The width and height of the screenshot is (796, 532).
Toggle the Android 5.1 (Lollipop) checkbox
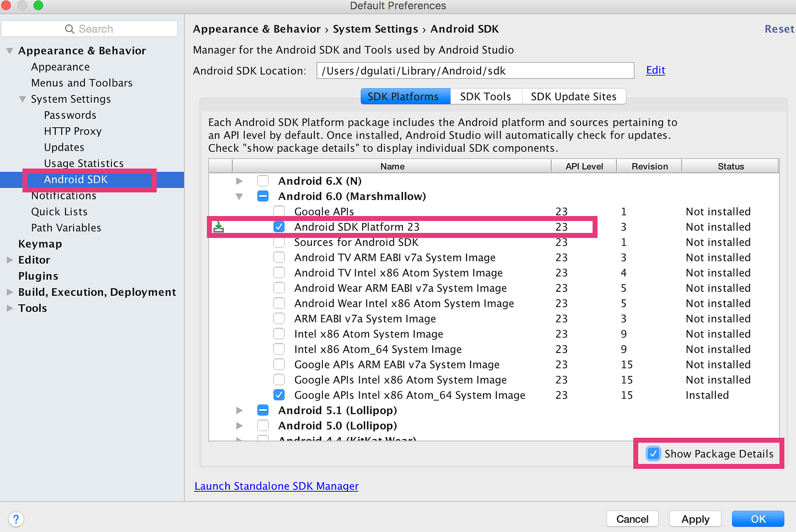click(263, 411)
